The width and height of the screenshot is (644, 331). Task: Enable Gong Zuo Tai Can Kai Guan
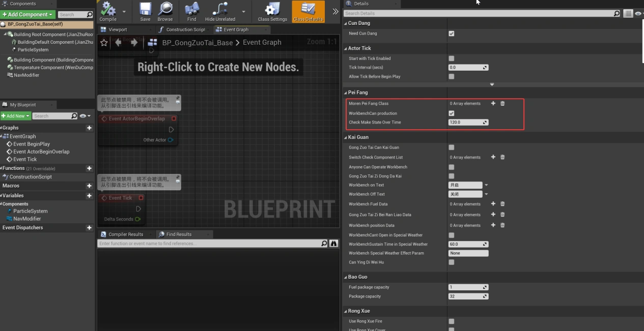[x=452, y=147]
